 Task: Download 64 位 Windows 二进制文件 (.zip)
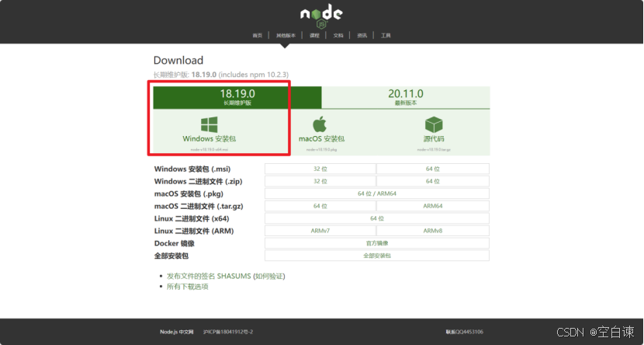coord(433,181)
